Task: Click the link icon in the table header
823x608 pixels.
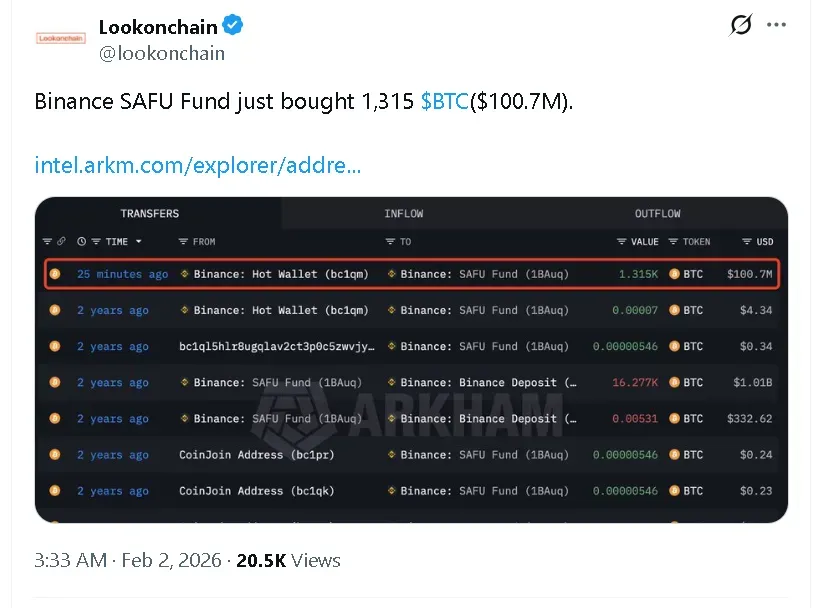Action: pos(61,242)
